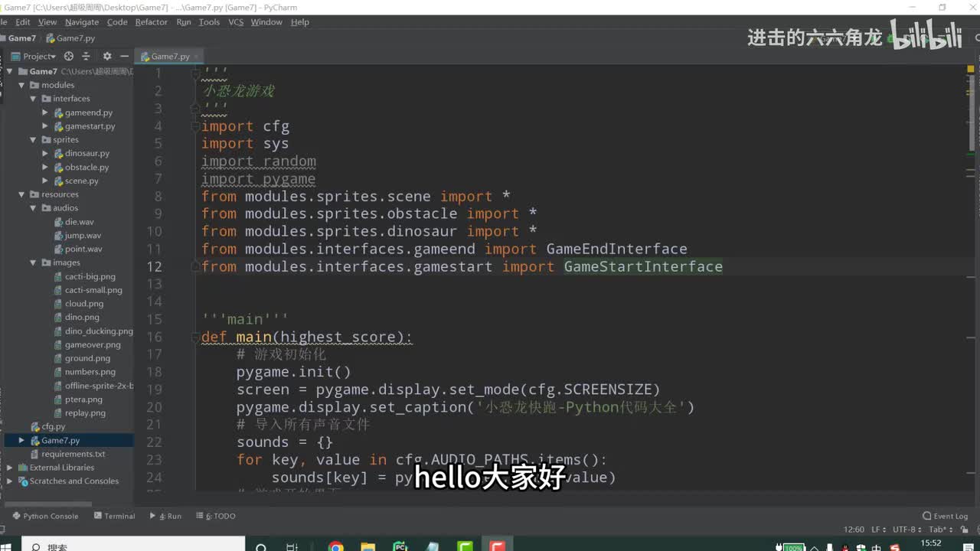The height and width of the screenshot is (551, 980).
Task: Open the View menu
Action: [x=47, y=22]
